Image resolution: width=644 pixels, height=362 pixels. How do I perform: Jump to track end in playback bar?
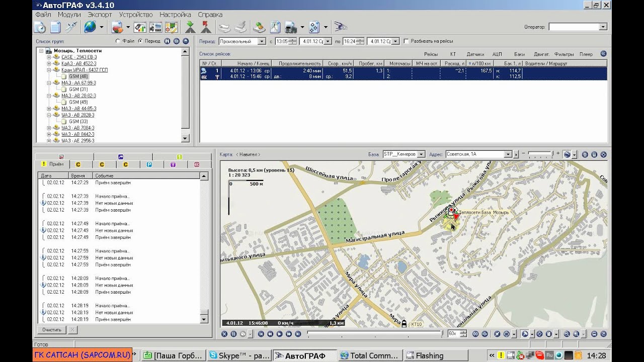pos(298,334)
